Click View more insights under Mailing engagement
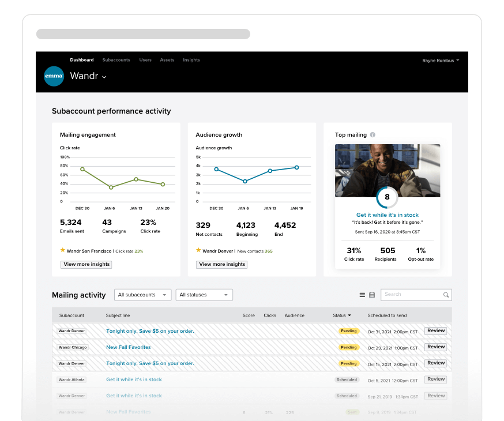 [x=86, y=264]
